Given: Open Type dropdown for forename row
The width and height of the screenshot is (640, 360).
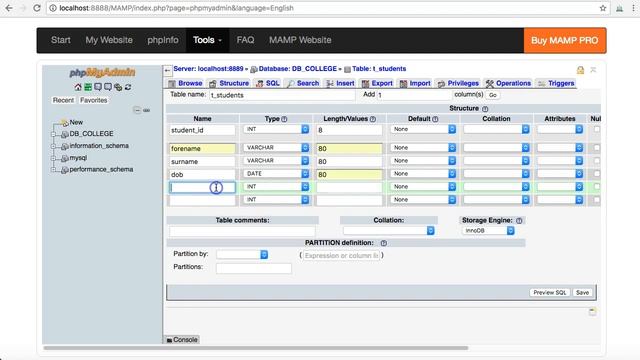Looking at the screenshot, I should pos(276,148).
